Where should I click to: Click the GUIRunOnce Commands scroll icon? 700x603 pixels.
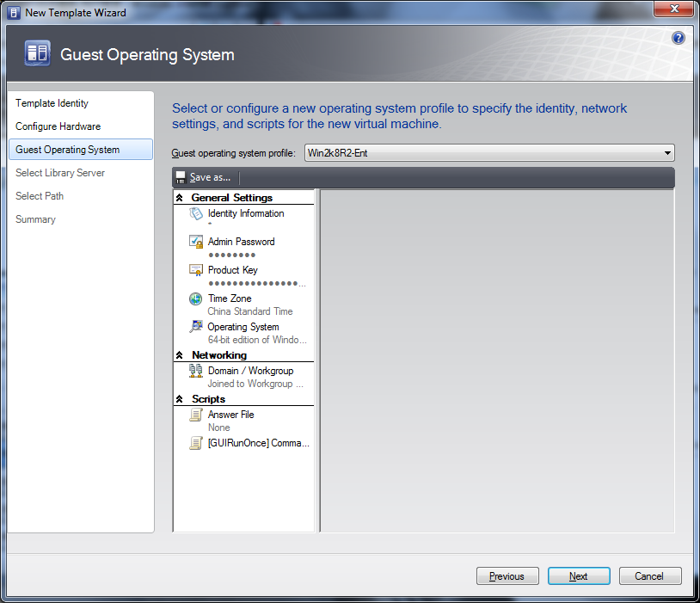(x=195, y=443)
